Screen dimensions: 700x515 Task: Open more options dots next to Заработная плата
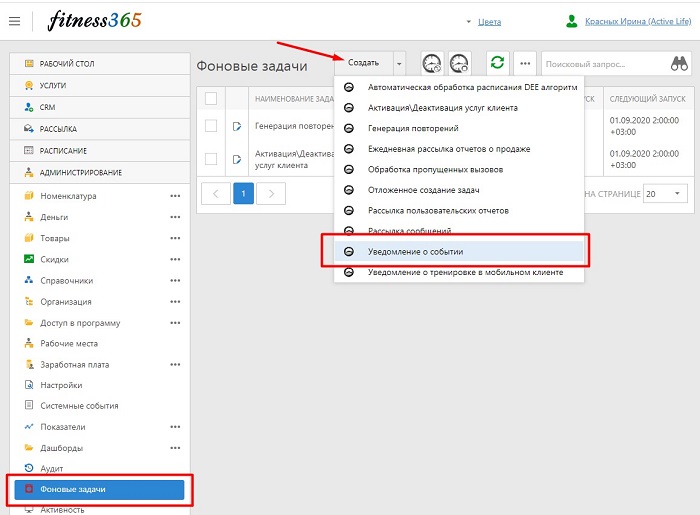tap(175, 365)
